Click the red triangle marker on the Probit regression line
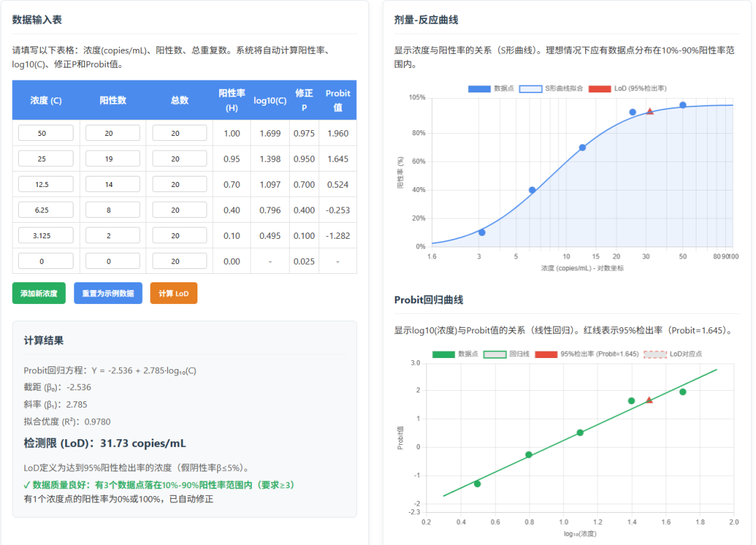This screenshot has width=756, height=545. [x=649, y=400]
